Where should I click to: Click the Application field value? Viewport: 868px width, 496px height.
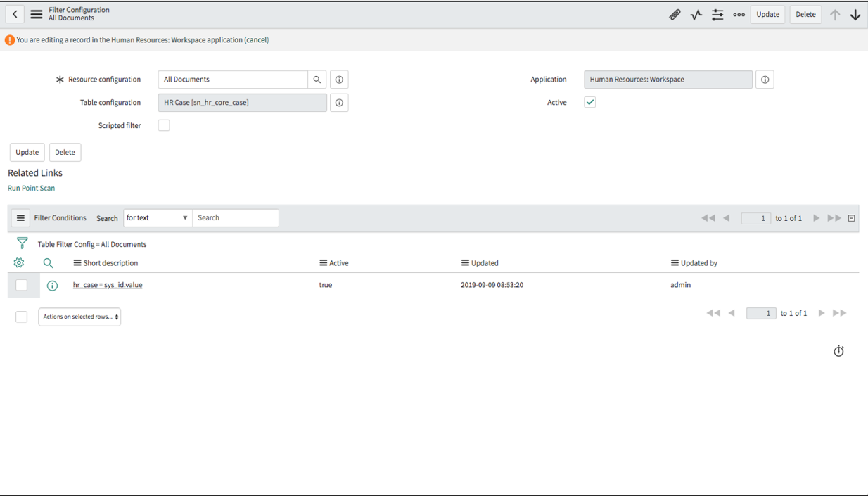pos(668,80)
